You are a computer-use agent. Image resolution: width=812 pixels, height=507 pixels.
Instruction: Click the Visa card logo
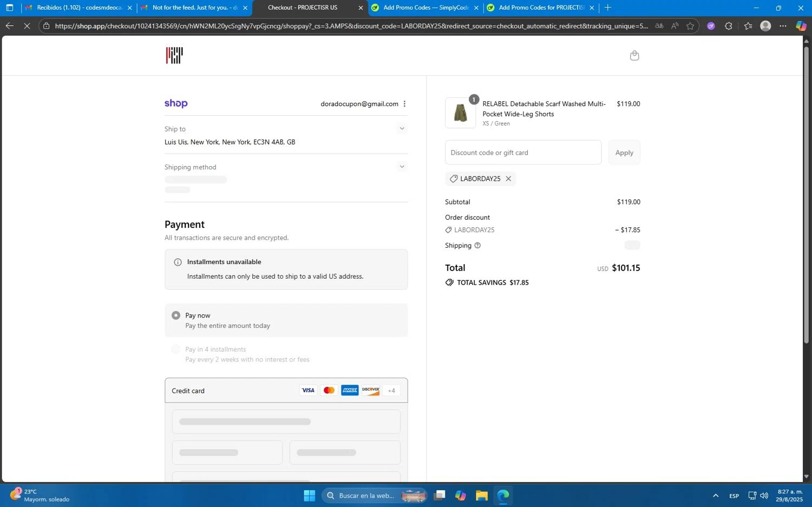click(308, 390)
